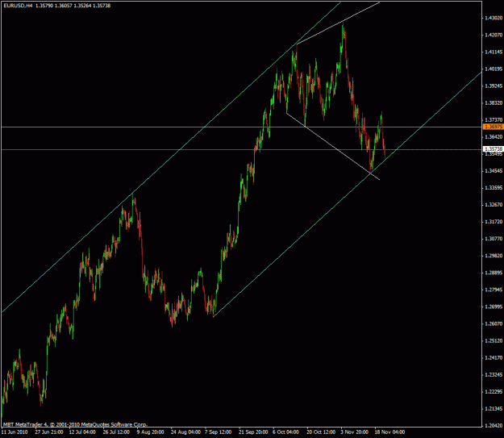Screen dimensions: 504x438
Task: Click the 1.37370 price axis label
Action: click(494, 120)
